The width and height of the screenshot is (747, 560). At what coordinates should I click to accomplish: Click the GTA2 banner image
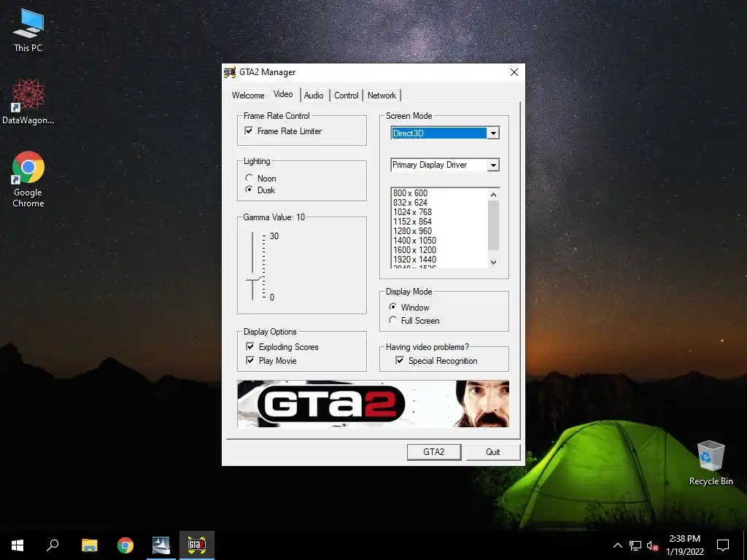(x=373, y=403)
